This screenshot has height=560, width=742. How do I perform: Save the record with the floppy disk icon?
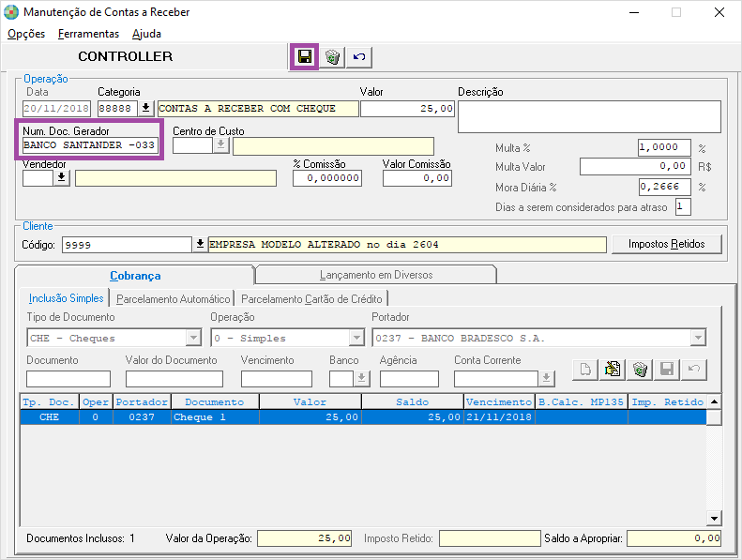click(x=304, y=57)
